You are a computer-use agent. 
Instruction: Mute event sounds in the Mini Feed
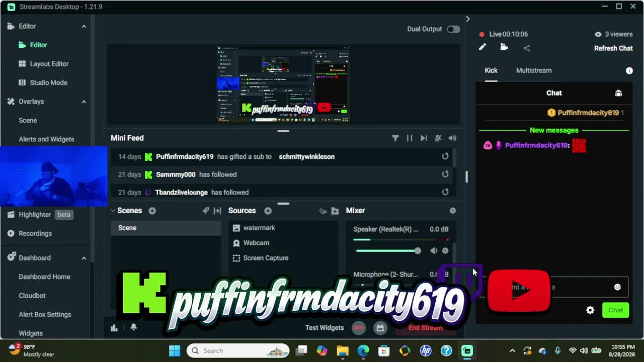[x=438, y=138]
